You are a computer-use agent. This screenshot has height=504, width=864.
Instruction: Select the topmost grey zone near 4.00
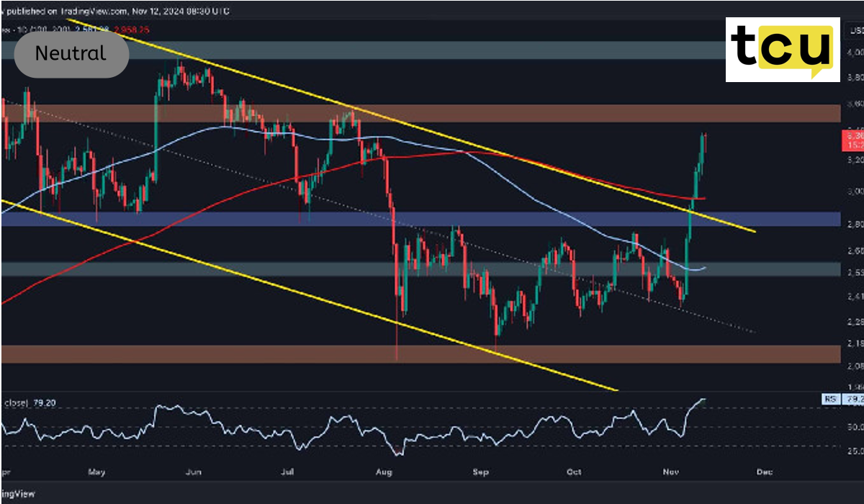click(432, 50)
